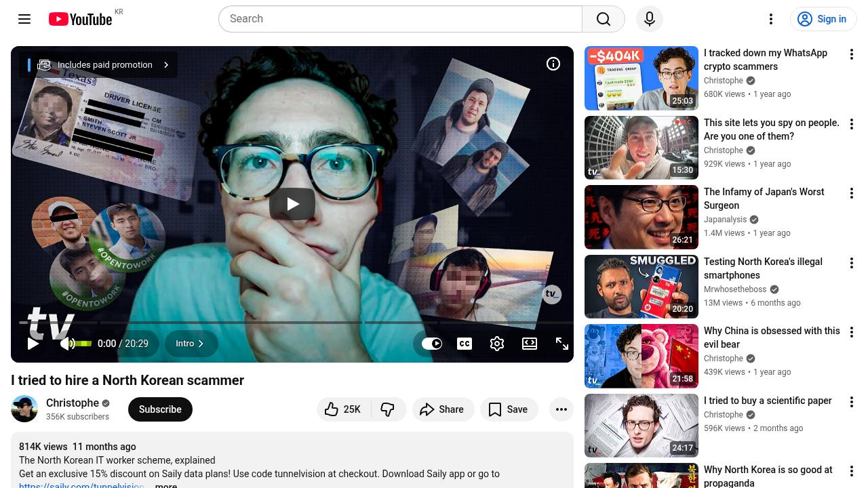The height and width of the screenshot is (488, 868).
Task: Open WhatsApp crypto scammers thumbnail
Action: click(642, 78)
